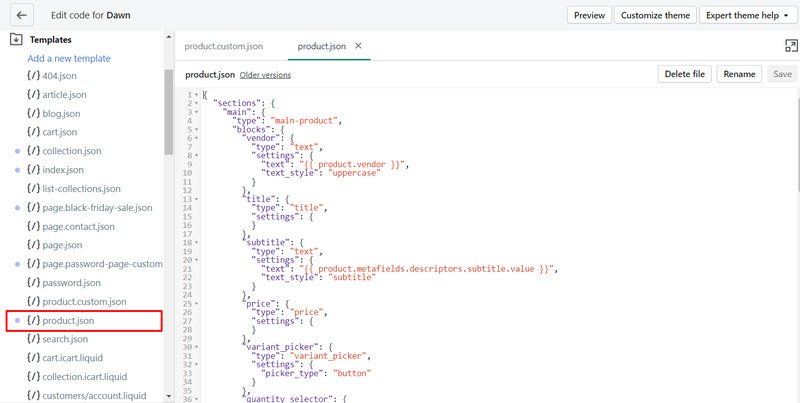Collapse code fold at line 2
This screenshot has width=800, height=403.
(x=197, y=104)
